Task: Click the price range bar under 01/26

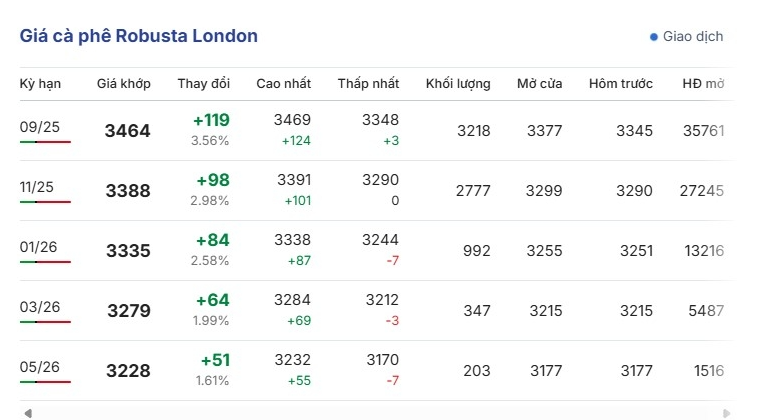Action: click(x=45, y=262)
